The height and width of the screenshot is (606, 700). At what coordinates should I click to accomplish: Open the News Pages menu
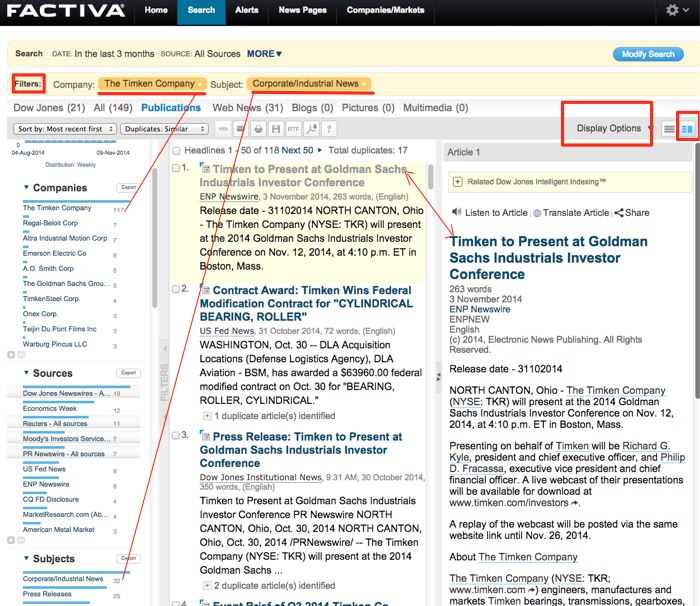303,10
